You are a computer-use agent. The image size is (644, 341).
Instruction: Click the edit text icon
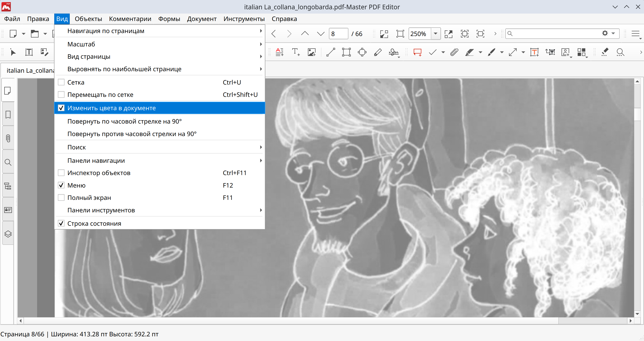[280, 52]
